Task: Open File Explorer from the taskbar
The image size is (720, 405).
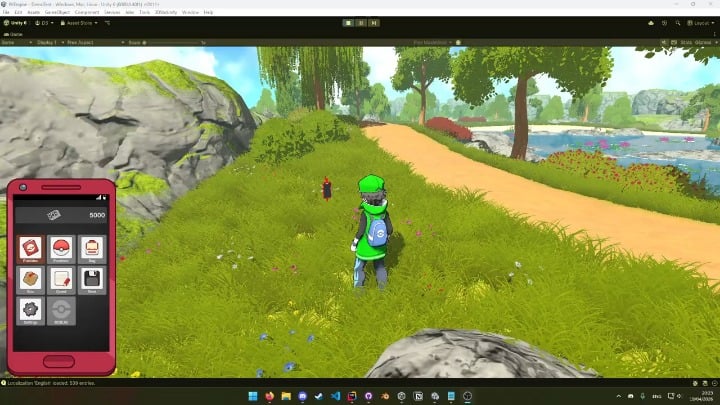Action: click(286, 396)
